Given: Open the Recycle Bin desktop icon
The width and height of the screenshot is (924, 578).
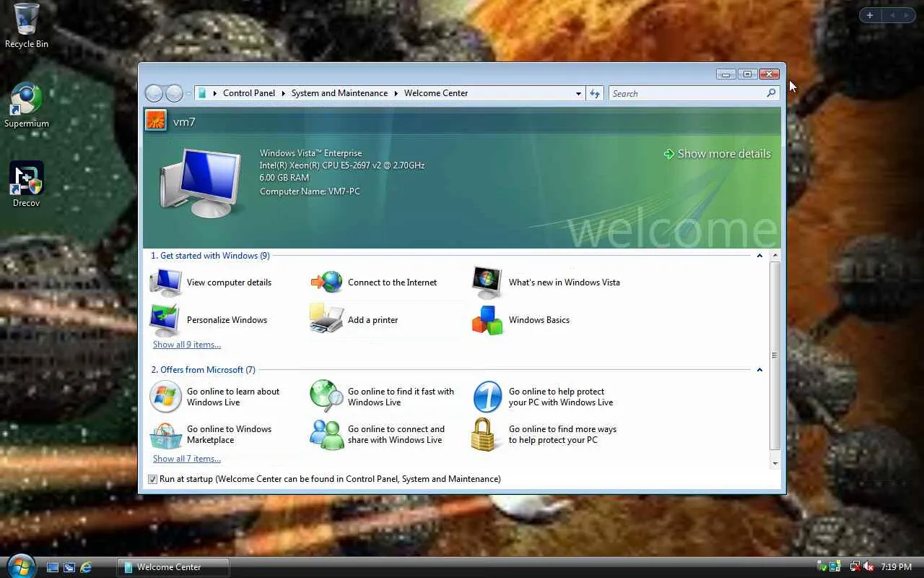Looking at the screenshot, I should 27,26.
